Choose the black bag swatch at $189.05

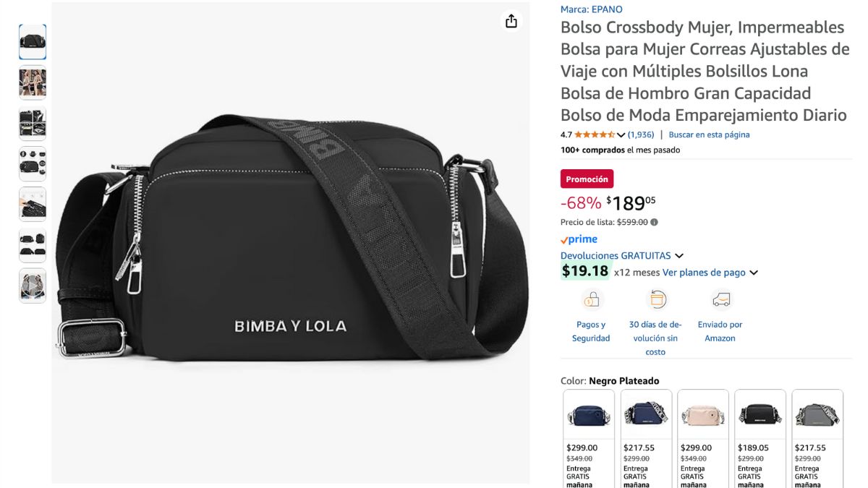click(x=760, y=439)
